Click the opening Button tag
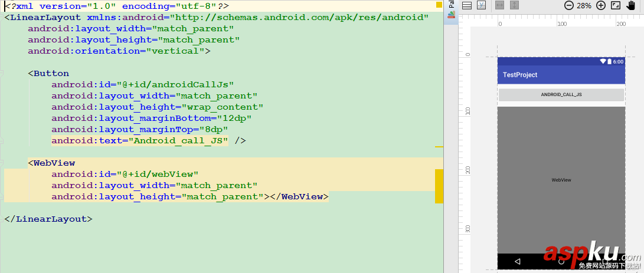Image resolution: width=644 pixels, height=273 pixels. pos(48,74)
